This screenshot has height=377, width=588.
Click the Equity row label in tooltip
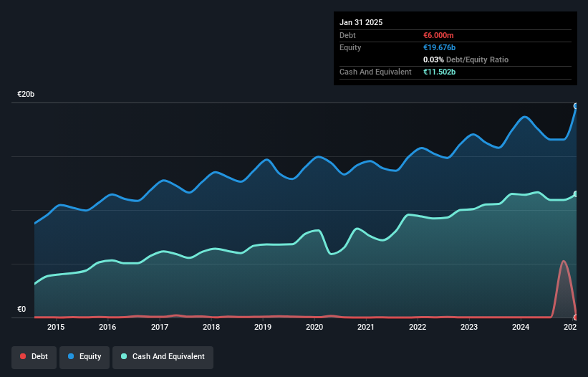(350, 47)
